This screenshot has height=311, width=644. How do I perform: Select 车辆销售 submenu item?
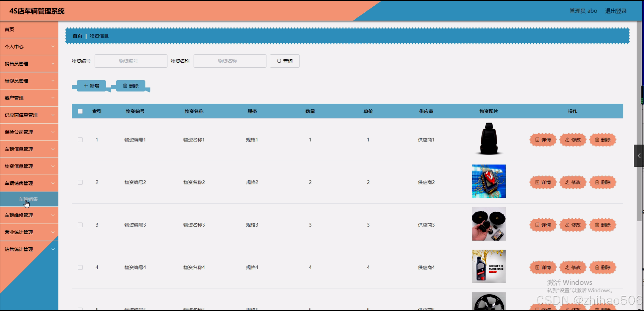pyautogui.click(x=28, y=199)
